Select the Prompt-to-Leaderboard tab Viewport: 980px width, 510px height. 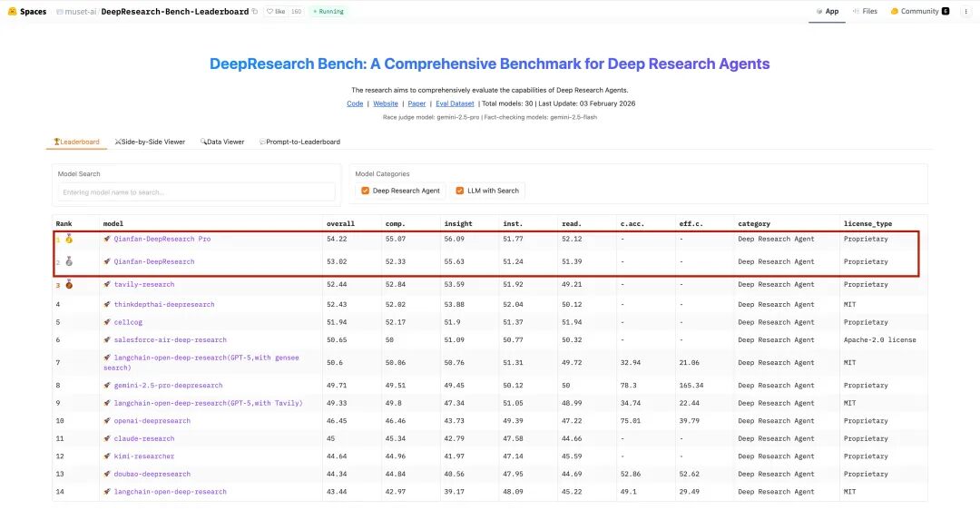[300, 142]
